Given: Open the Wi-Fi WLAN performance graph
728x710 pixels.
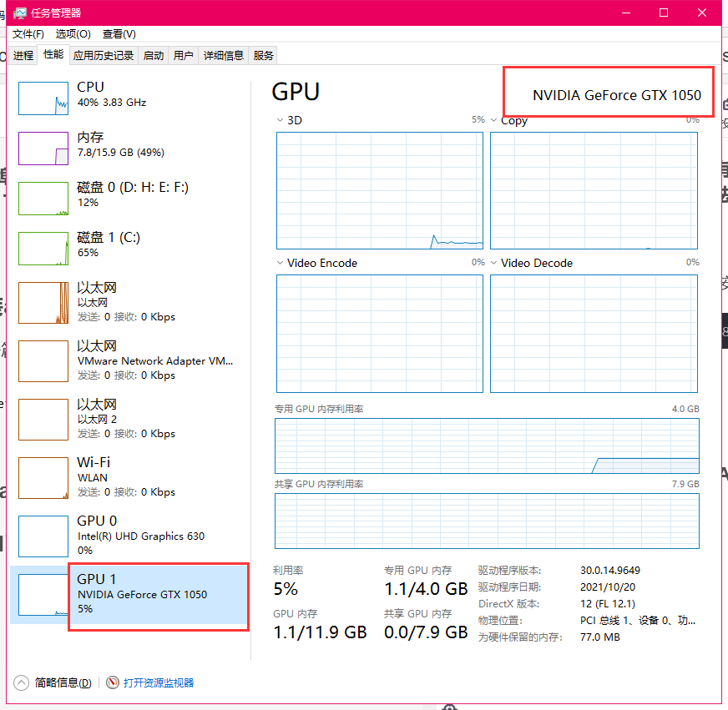Looking at the screenshot, I should pyautogui.click(x=125, y=477).
